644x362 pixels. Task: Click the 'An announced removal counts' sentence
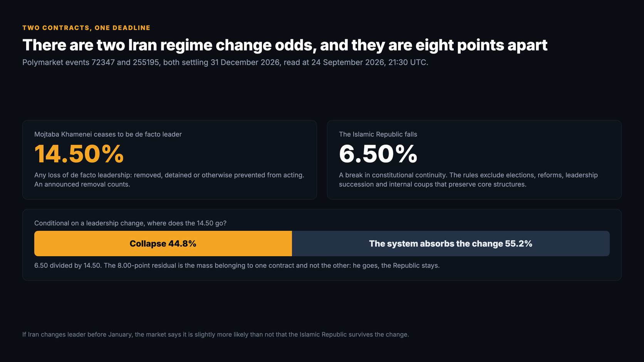coord(82,184)
